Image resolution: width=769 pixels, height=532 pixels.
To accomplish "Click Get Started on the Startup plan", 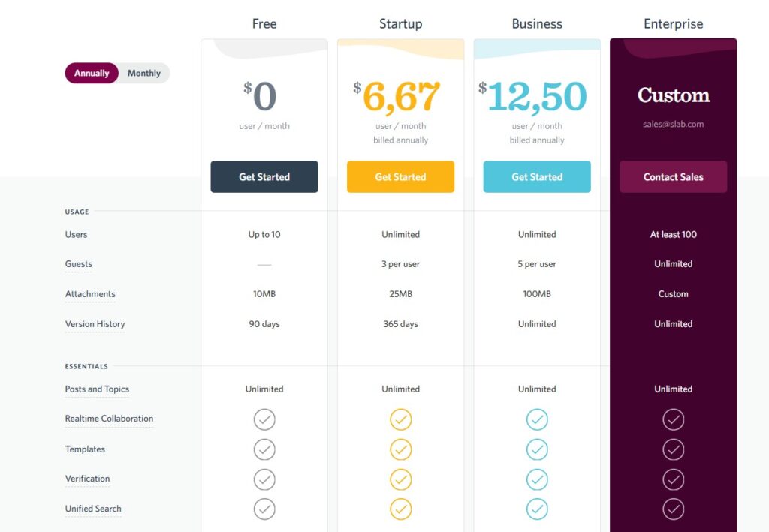I will tap(400, 176).
